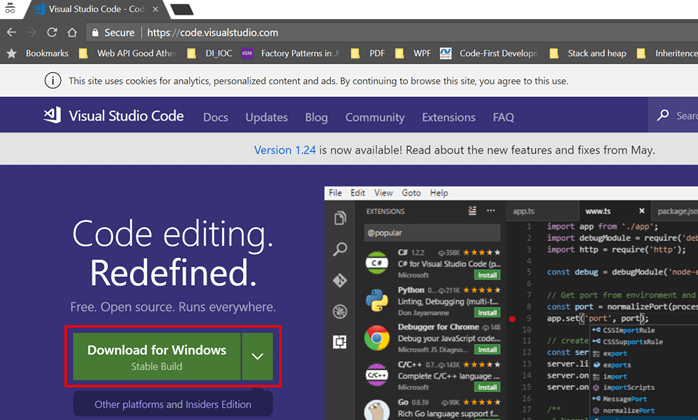
Task: Close the Visual Studio Code tab
Action: (x=155, y=9)
